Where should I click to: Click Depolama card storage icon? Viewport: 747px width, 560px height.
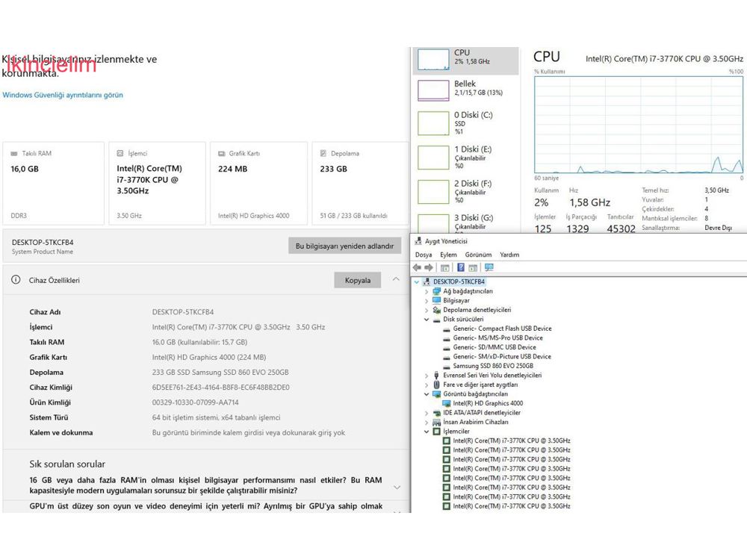(323, 153)
